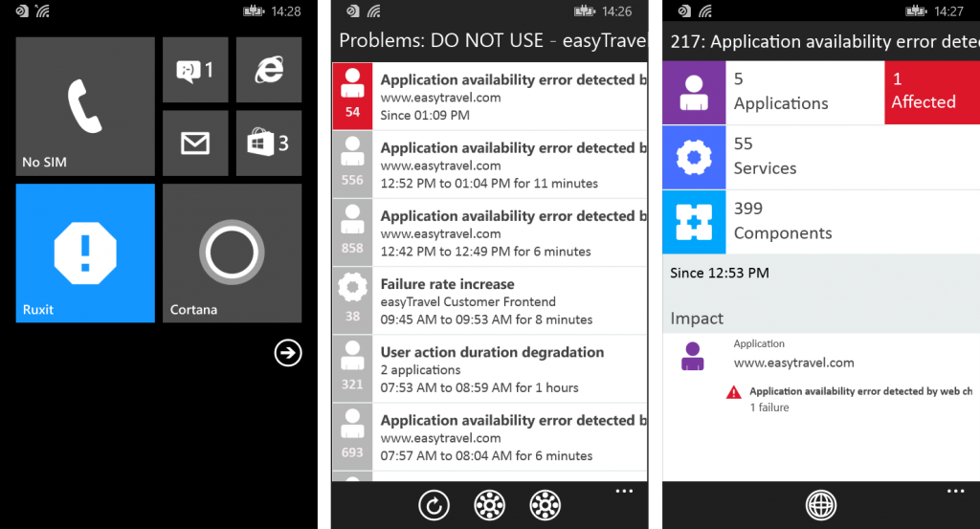Viewport: 980px width, 529px height.
Task: Expand the ellipsis menu on problem 217 screen
Action: [956, 491]
